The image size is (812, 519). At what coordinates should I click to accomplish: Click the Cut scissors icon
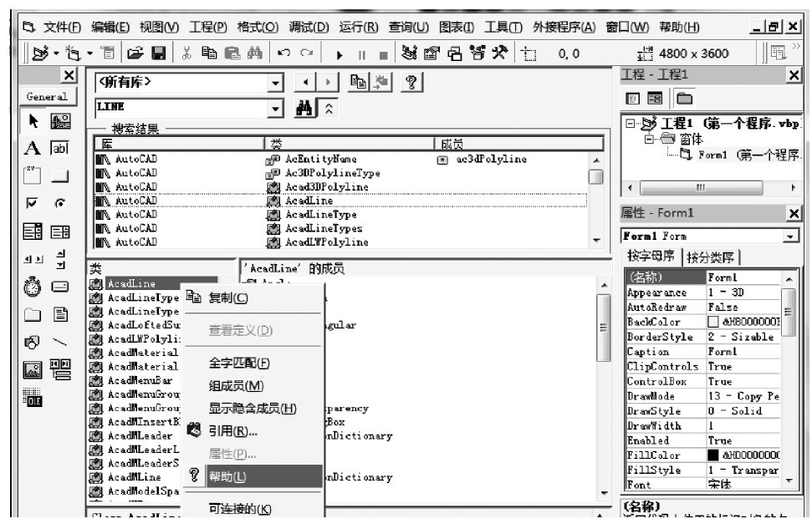click(x=187, y=53)
